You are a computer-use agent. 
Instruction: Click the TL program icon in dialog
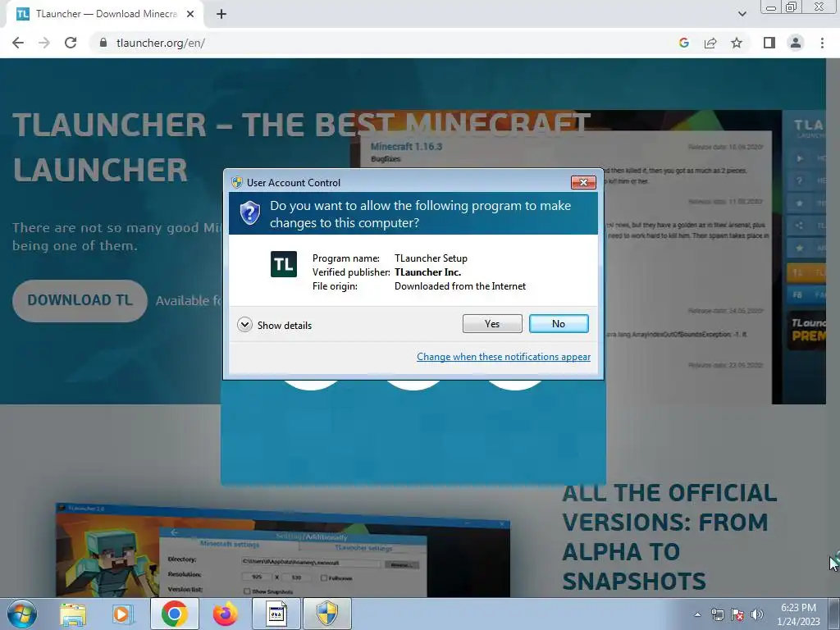[283, 264]
